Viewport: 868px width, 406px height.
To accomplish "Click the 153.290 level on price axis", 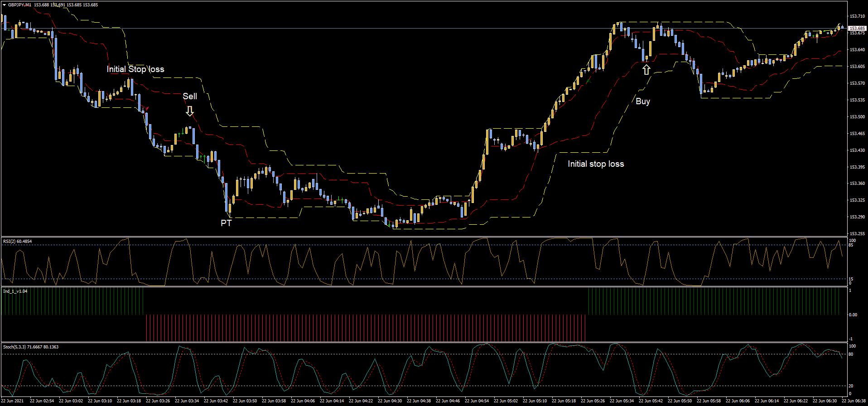I will pyautogui.click(x=857, y=217).
